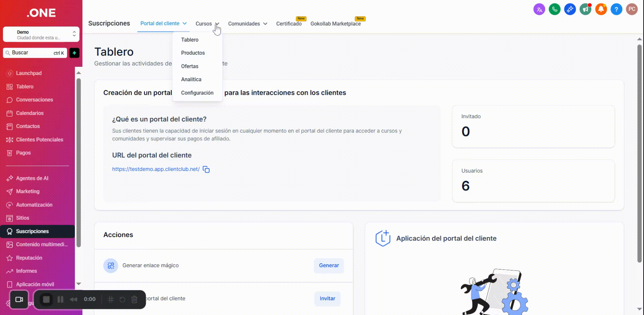Click the green lightning quick actions button
This screenshot has width=644, height=315.
pyautogui.click(x=74, y=53)
